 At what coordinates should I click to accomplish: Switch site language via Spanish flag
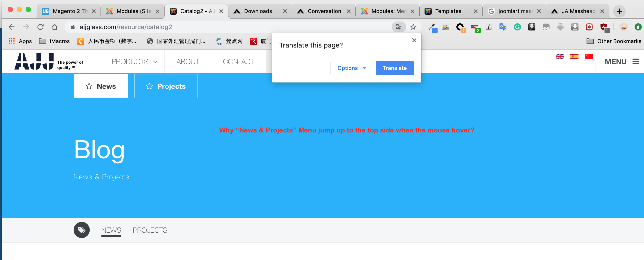[574, 57]
